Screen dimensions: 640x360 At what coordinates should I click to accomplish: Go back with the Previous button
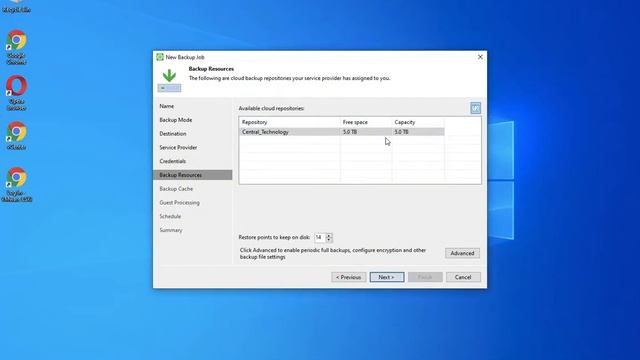coord(349,277)
